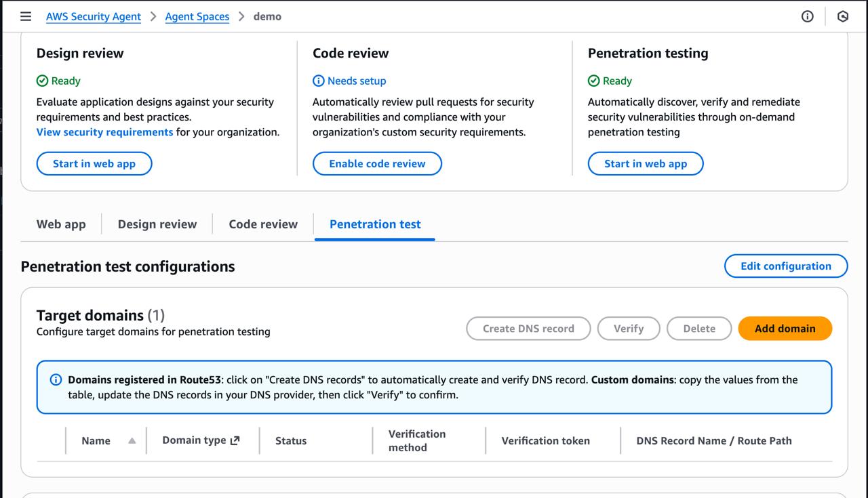
Task: Go to AWS Security Agent breadcrumb
Action: coord(94,16)
